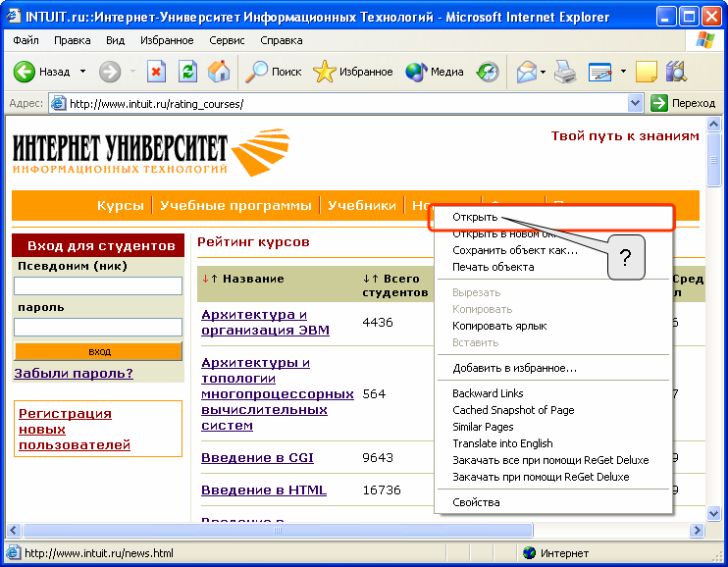Open the Файл menu

(x=26, y=40)
